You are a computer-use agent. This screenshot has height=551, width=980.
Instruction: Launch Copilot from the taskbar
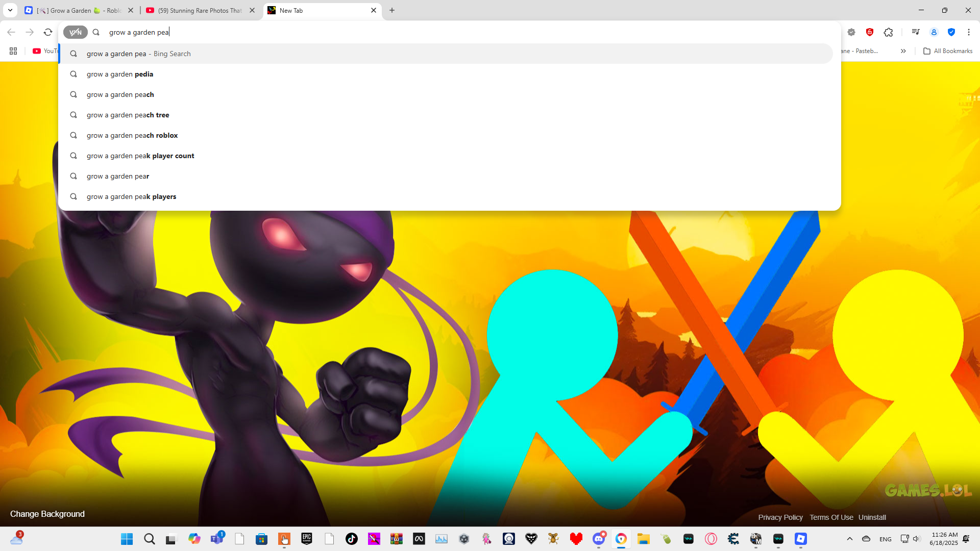[x=194, y=539]
